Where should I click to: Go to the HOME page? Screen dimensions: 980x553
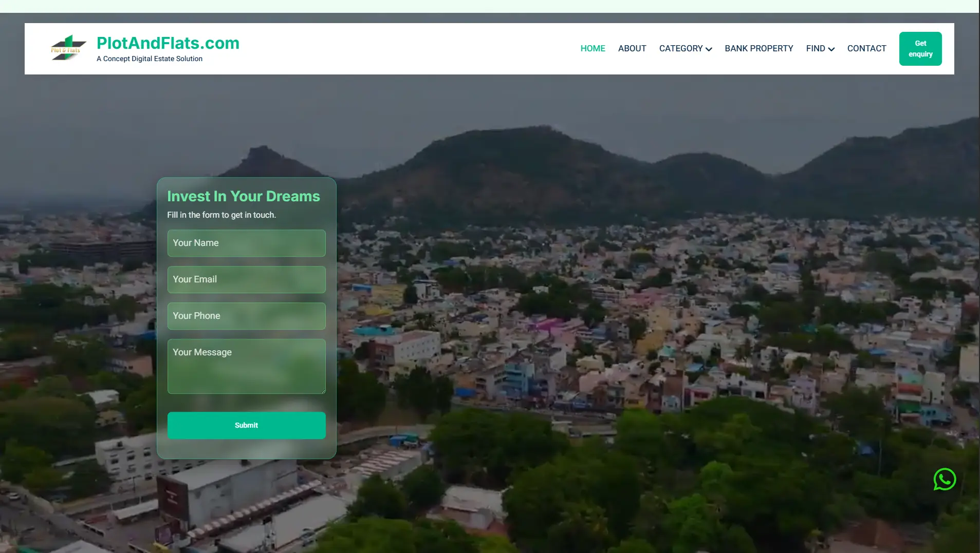(593, 48)
